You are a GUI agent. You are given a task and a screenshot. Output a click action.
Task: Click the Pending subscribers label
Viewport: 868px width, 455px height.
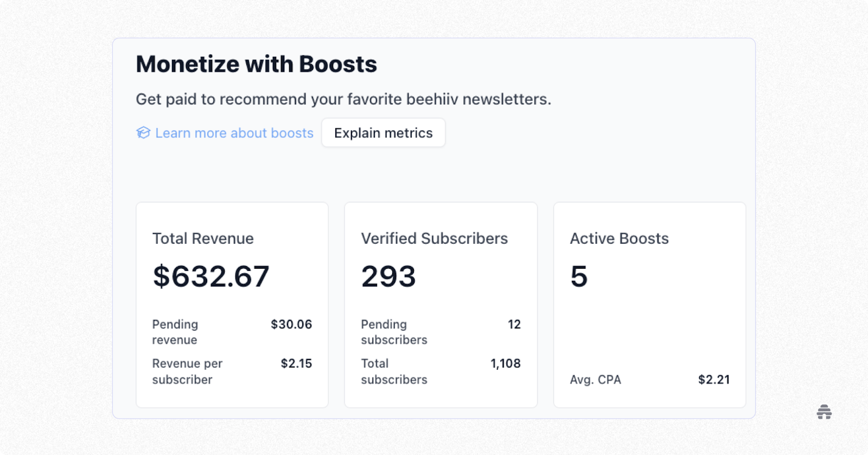pos(394,332)
